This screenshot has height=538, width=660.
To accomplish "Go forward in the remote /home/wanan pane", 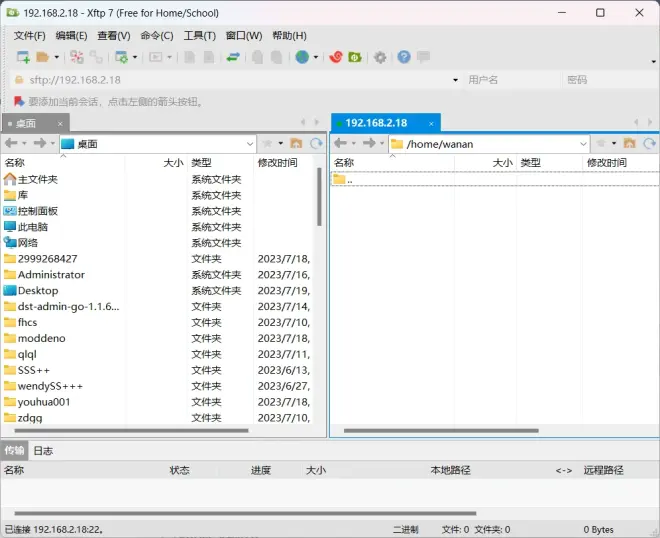I will 369,143.
